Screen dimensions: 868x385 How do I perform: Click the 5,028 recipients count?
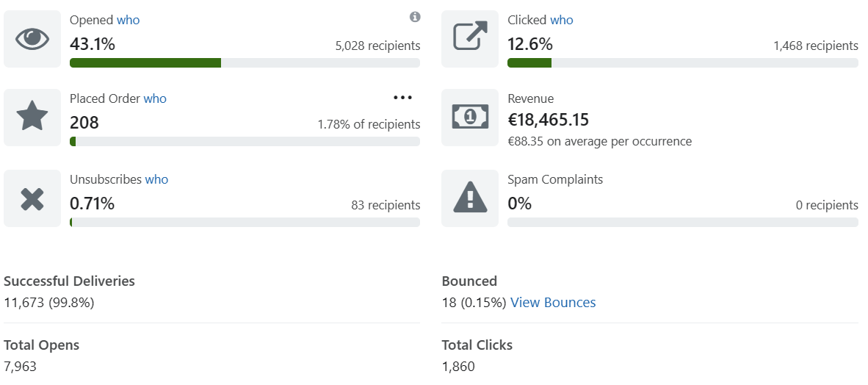(377, 46)
